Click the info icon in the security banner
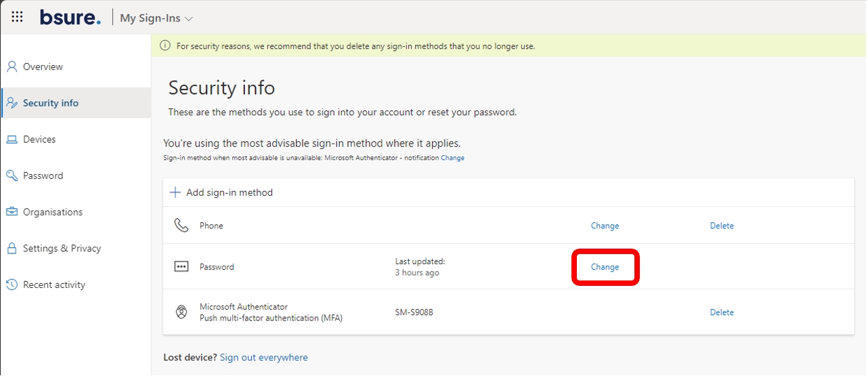Viewport: 868px width, 376px height. coord(165,46)
